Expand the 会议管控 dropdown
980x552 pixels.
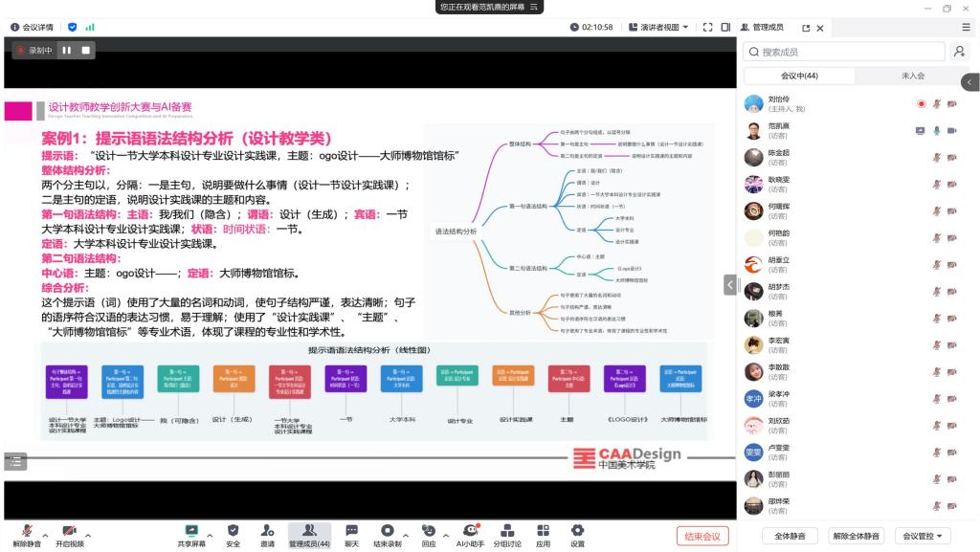(923, 536)
